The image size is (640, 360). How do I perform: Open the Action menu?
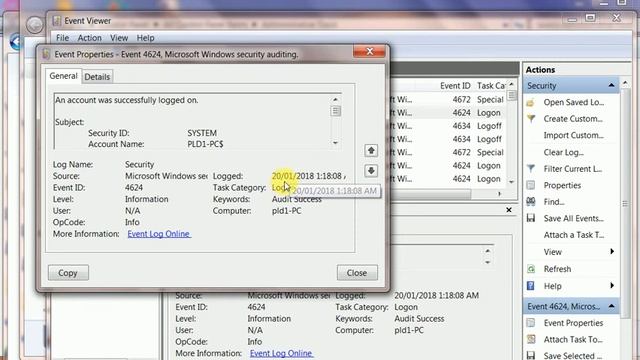pos(89,38)
